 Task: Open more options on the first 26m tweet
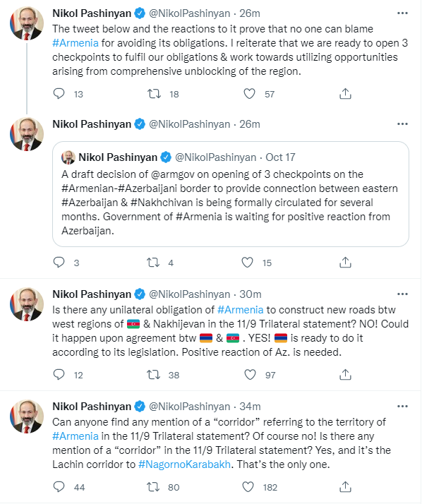pos(402,13)
